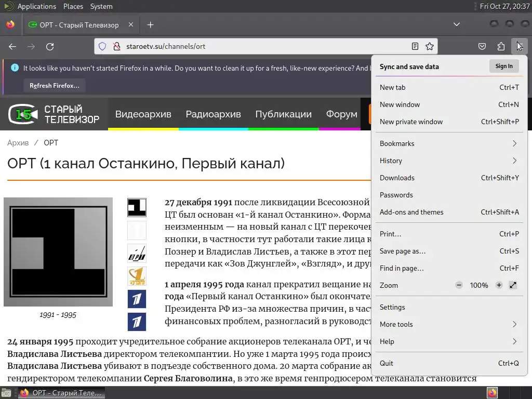Reset zoom by clicking 100%
Image resolution: width=532 pixels, height=399 pixels.
click(478, 285)
